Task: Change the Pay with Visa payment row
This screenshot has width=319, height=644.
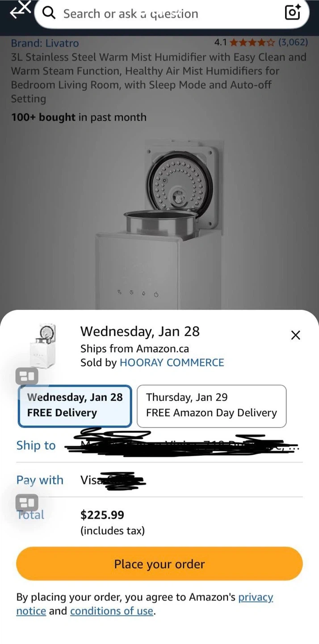Action: tap(159, 480)
